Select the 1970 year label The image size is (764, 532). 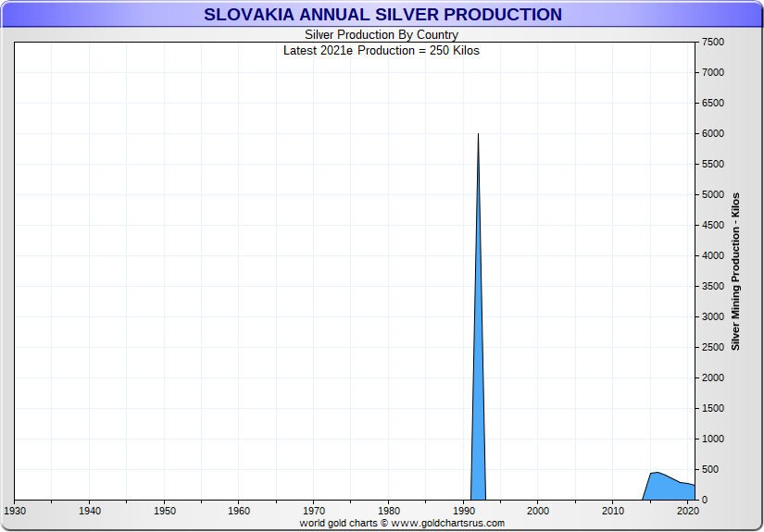coord(314,511)
